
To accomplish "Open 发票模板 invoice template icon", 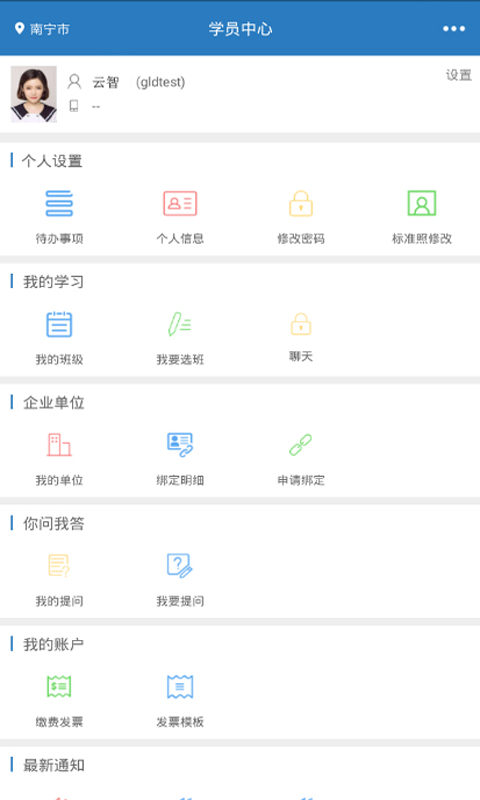I will click(x=180, y=687).
